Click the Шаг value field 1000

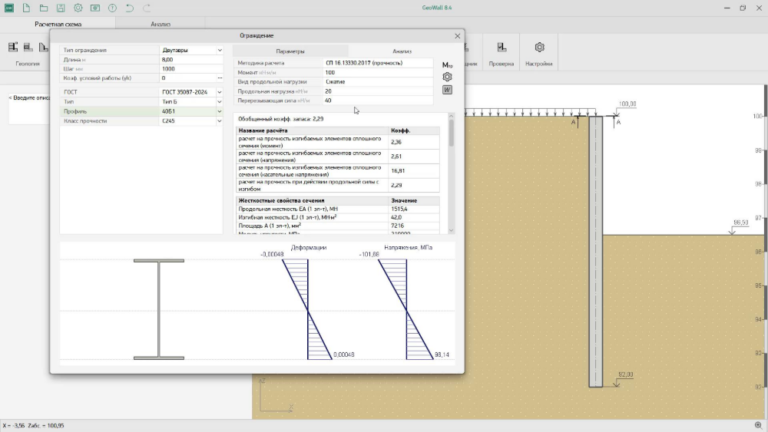coord(191,69)
